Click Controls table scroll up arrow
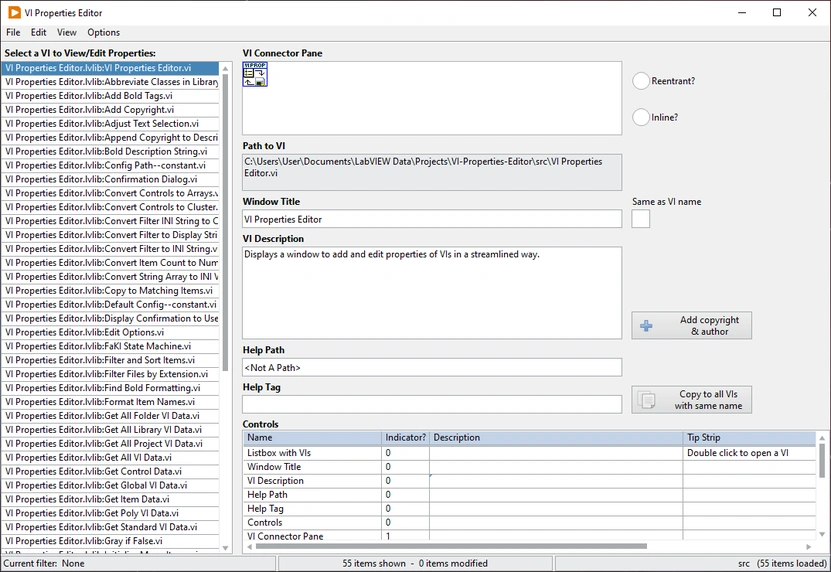Image resolution: width=831 pixels, height=572 pixels. coord(822,438)
